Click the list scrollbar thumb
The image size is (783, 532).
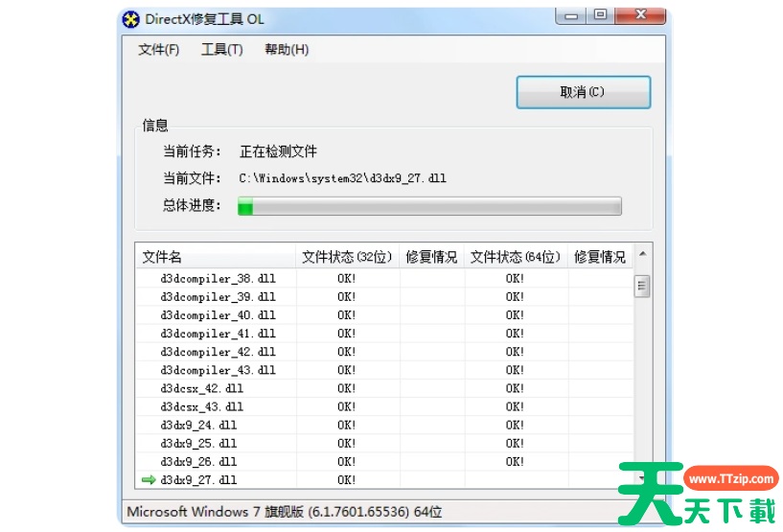(x=642, y=287)
